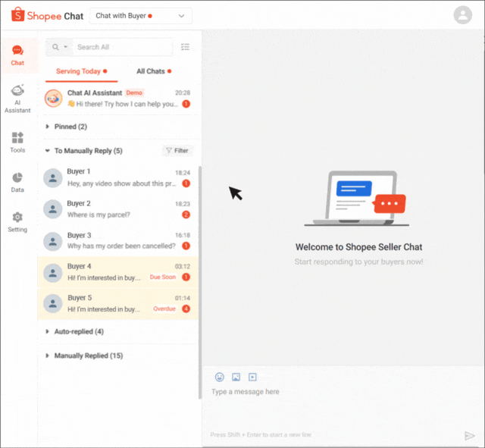Click the Chat AI Assistant unread badge

(x=186, y=104)
